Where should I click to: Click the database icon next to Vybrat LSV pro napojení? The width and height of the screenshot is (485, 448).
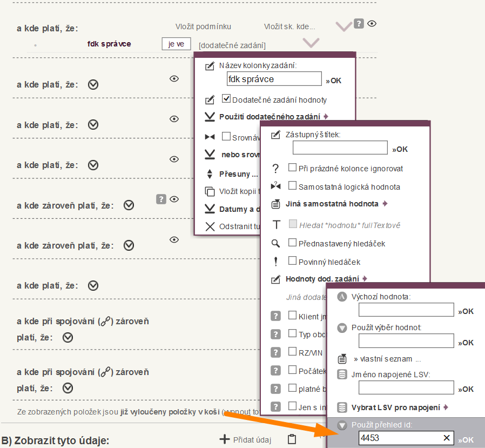click(342, 407)
